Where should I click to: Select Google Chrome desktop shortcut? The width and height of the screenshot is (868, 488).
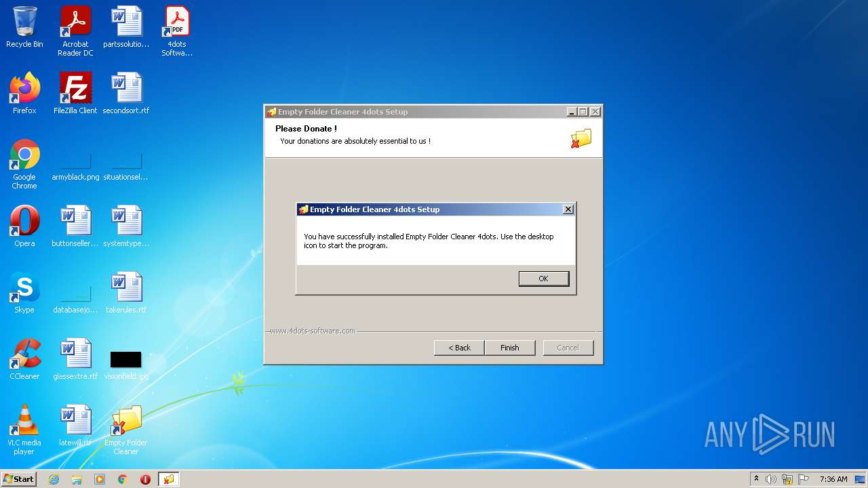pos(24,164)
